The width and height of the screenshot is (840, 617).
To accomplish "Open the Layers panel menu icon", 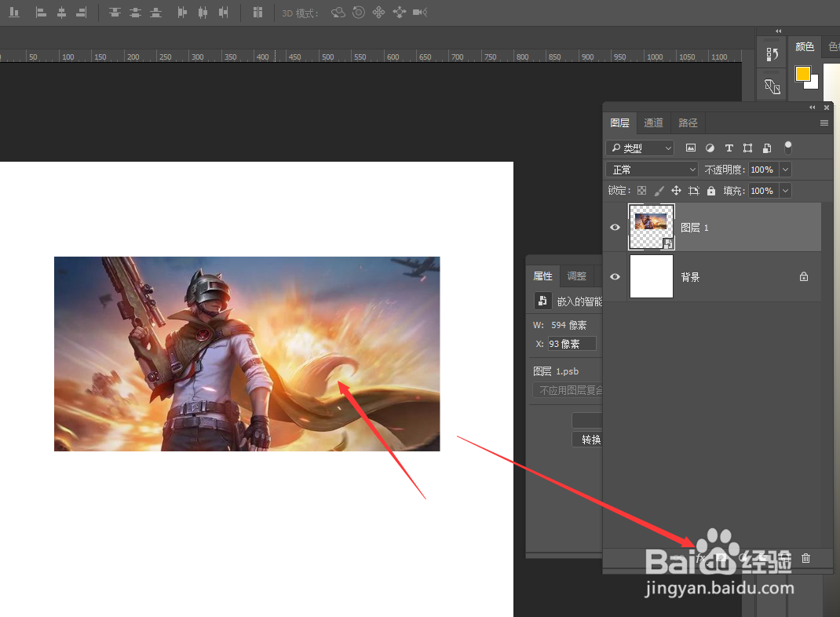I will pyautogui.click(x=824, y=123).
